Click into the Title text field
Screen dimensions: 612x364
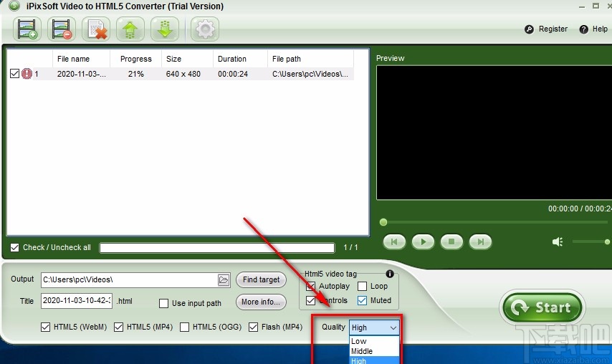pos(77,301)
